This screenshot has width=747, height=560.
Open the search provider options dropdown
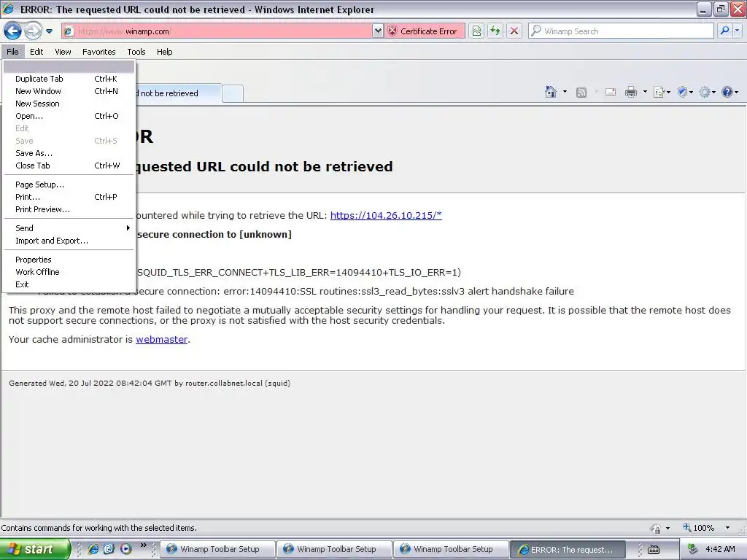point(737,31)
